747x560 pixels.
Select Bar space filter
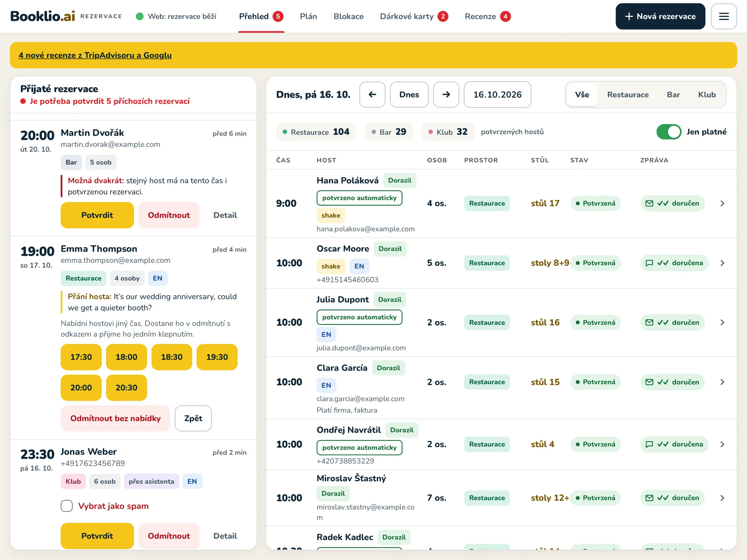pos(673,94)
